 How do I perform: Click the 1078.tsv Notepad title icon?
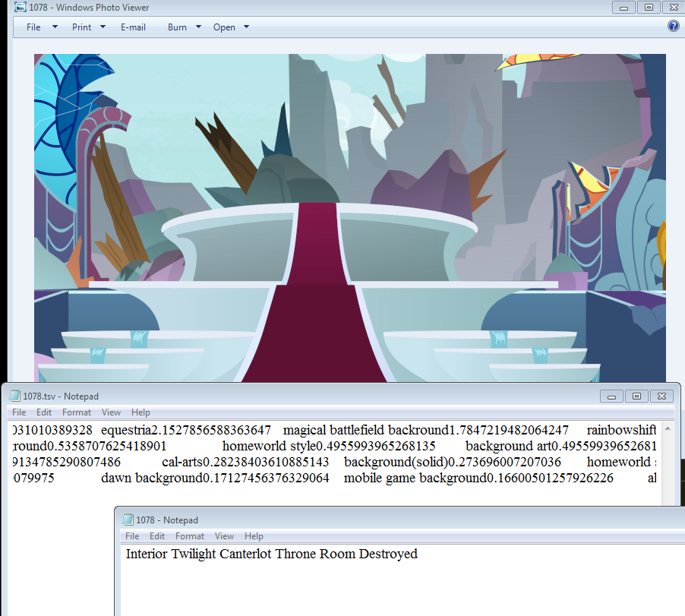click(x=15, y=396)
